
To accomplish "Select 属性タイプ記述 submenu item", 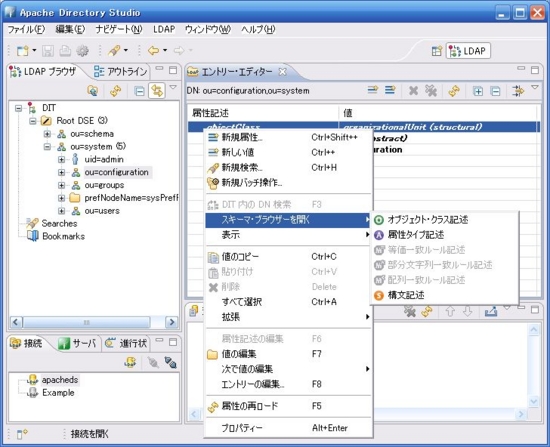I will [444, 235].
